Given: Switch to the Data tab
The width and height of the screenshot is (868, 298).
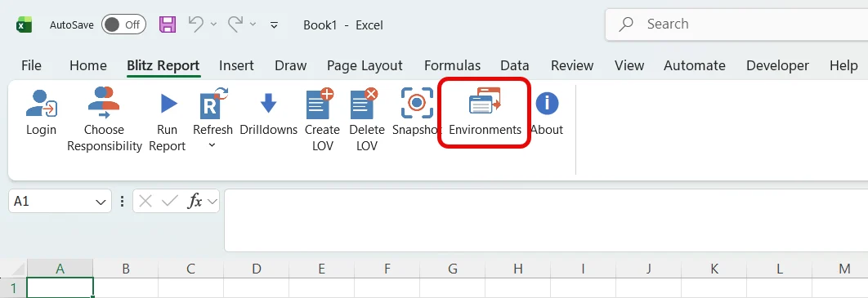Looking at the screenshot, I should tap(515, 65).
